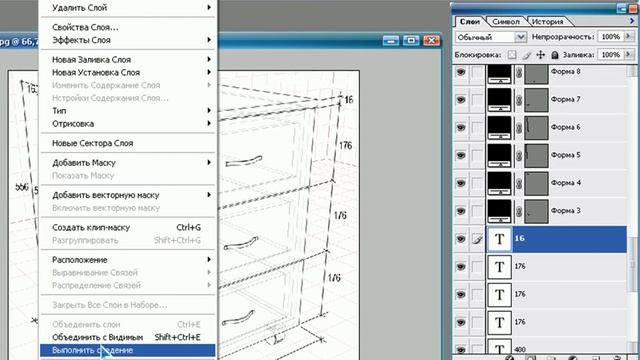Expand the Новая Заливка Слоя submenu
640x360 pixels.
[x=209, y=60]
